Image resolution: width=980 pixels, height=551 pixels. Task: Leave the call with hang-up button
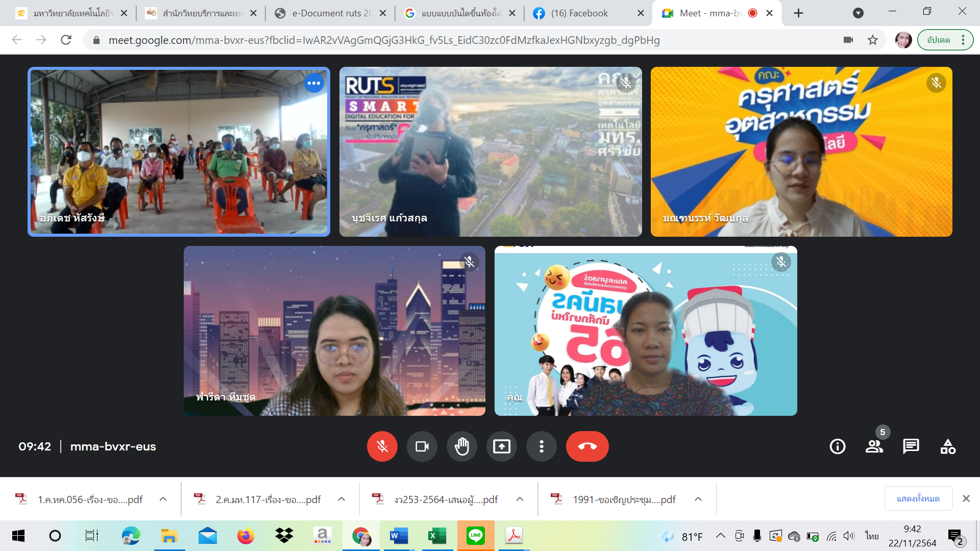(x=587, y=446)
